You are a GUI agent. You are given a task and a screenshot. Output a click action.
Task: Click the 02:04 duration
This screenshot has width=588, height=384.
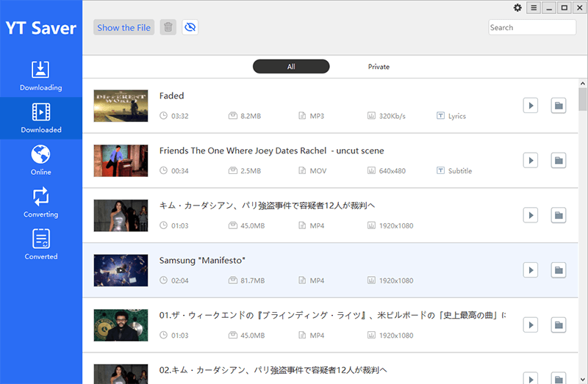point(180,280)
